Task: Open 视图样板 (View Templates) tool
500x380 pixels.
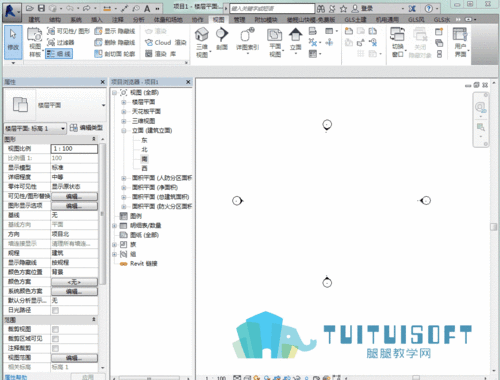Action: point(35,43)
